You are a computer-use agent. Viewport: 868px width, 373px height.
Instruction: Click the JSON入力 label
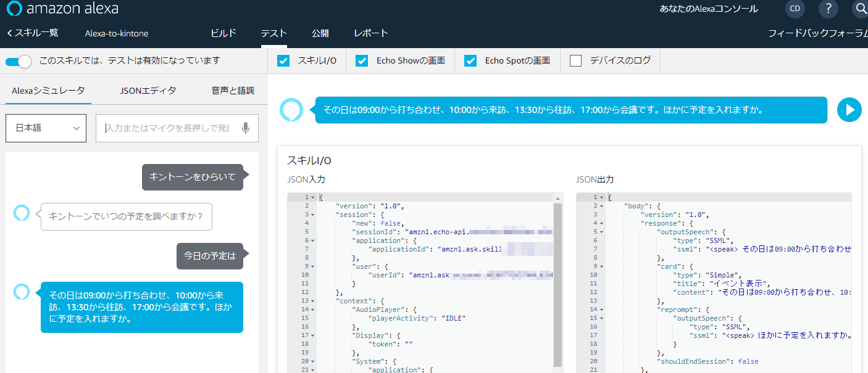click(x=306, y=180)
